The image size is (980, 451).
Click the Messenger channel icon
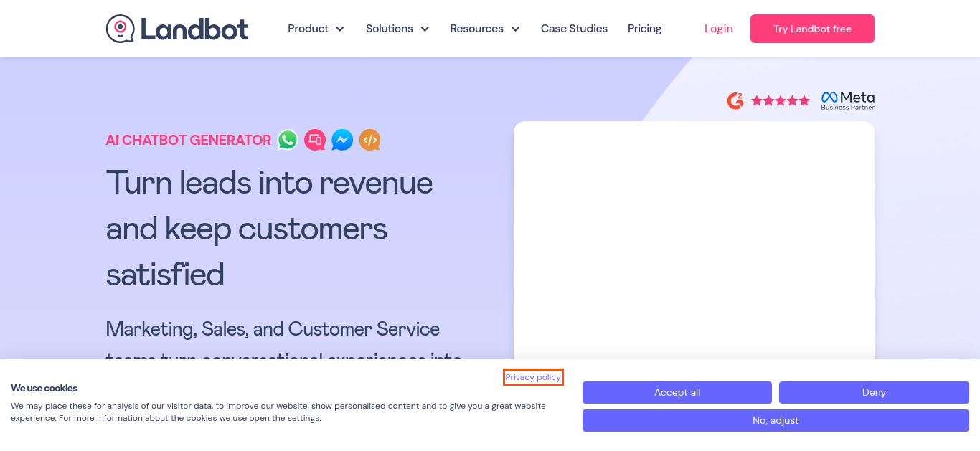[342, 140]
